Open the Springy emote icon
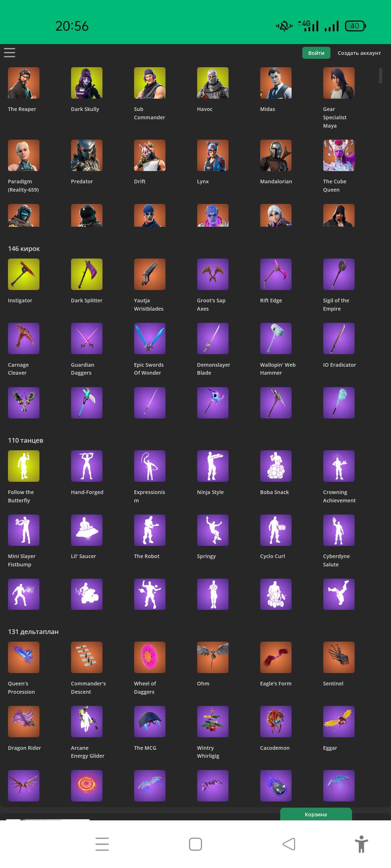 tap(213, 530)
